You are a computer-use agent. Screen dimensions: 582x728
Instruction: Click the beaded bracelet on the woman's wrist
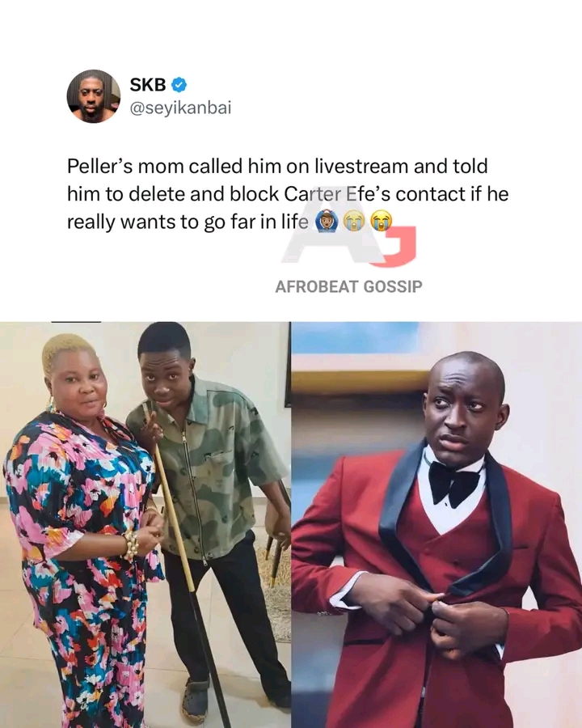pos(130,544)
